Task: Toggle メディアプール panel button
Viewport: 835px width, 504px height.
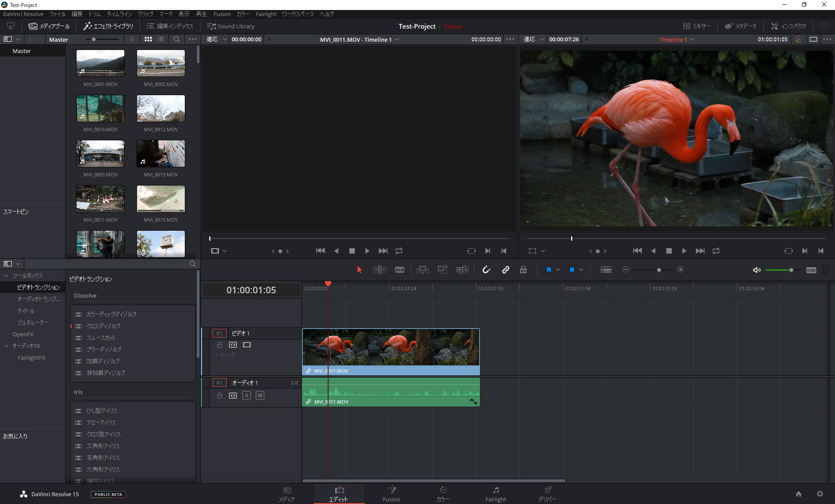Action: click(49, 26)
